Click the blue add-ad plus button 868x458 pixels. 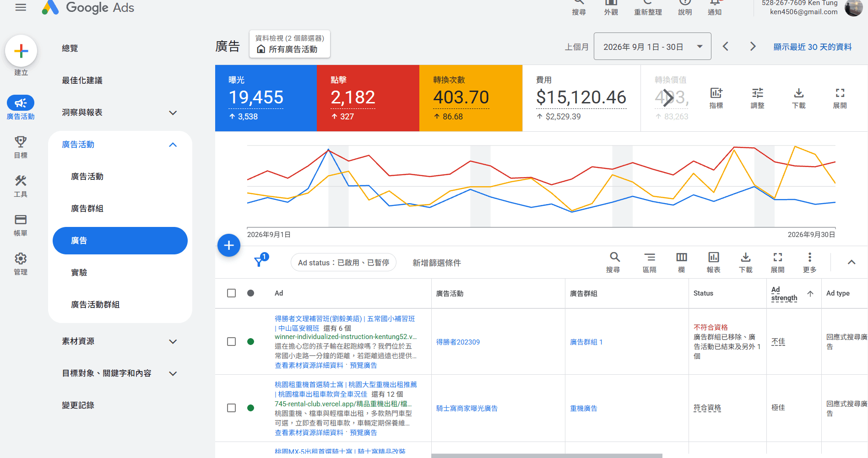point(229,245)
